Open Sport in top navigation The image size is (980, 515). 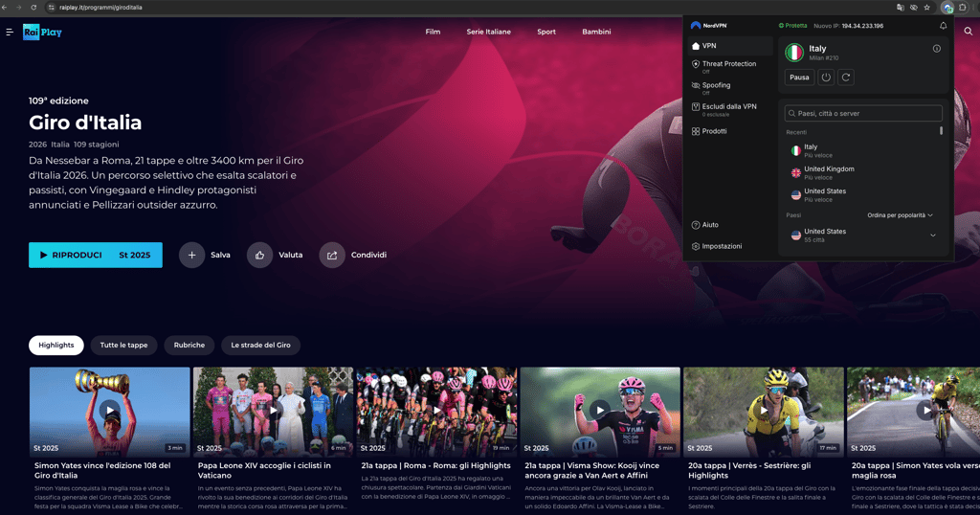(546, 32)
